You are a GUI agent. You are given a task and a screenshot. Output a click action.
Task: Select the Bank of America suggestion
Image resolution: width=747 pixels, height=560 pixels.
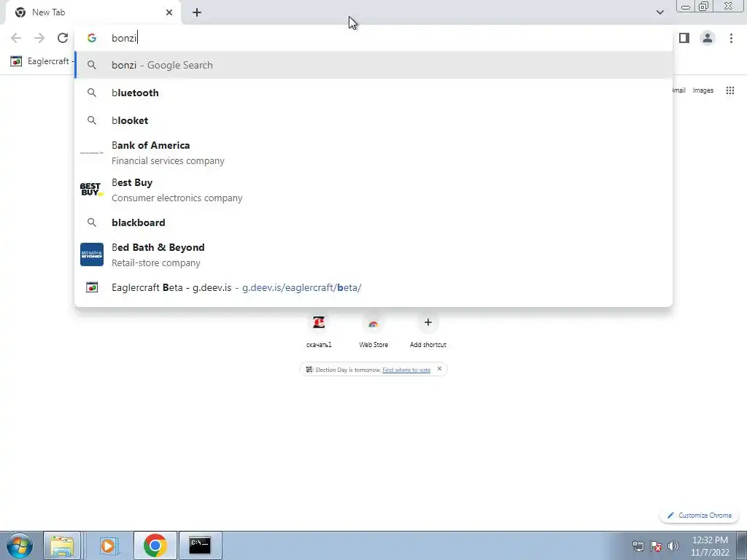pos(373,153)
